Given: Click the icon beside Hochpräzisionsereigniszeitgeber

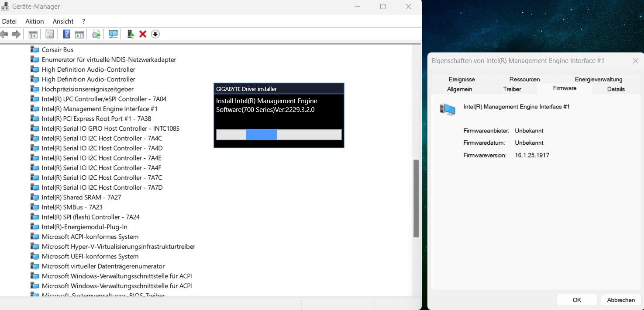Looking at the screenshot, I should [35, 89].
